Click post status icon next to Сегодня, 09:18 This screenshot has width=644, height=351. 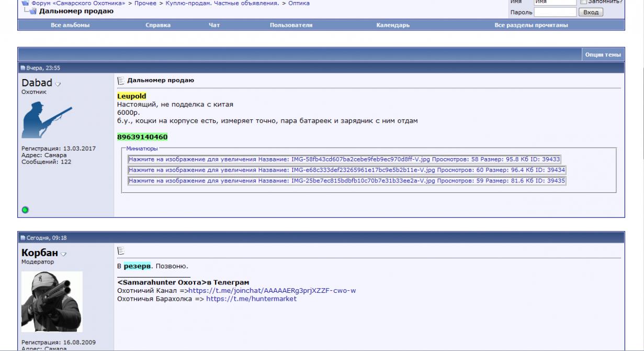coord(22,238)
